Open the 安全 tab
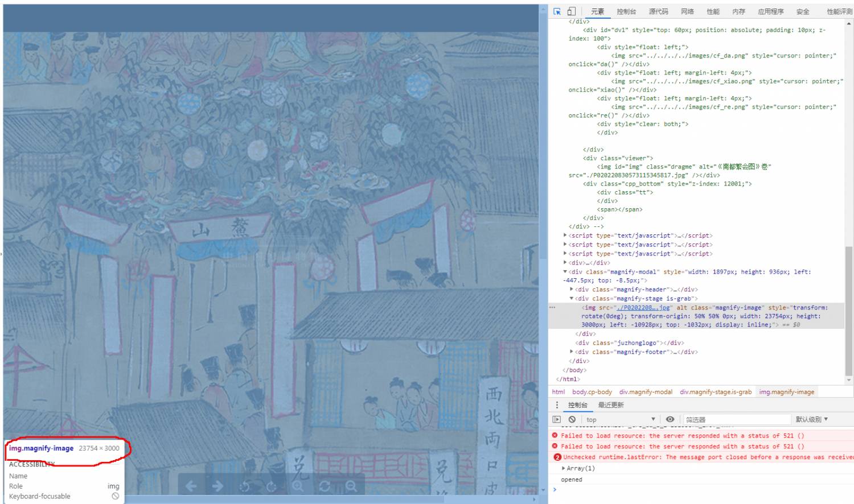 point(803,11)
